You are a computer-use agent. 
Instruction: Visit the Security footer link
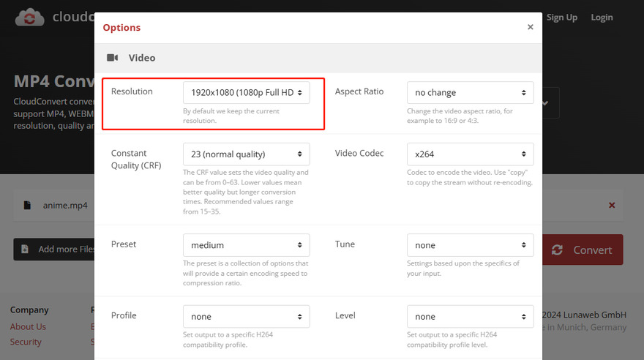[26, 342]
